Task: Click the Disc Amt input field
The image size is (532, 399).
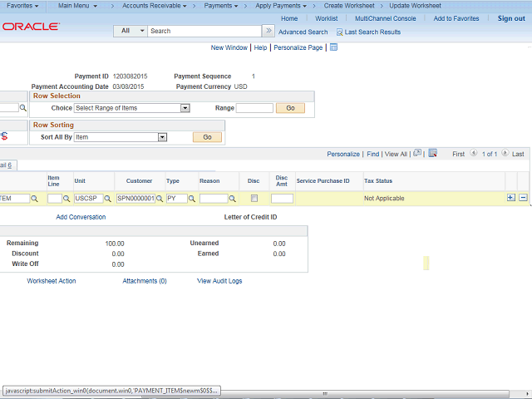Action: 282,199
